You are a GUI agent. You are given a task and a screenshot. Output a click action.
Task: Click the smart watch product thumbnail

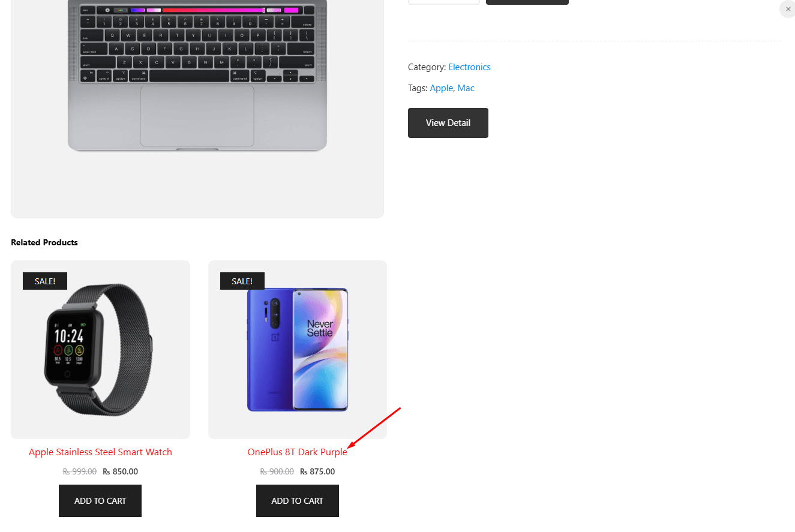tap(100, 349)
